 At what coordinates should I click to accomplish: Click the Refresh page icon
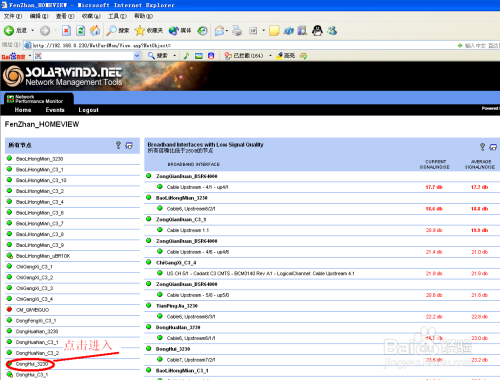click(x=80, y=31)
